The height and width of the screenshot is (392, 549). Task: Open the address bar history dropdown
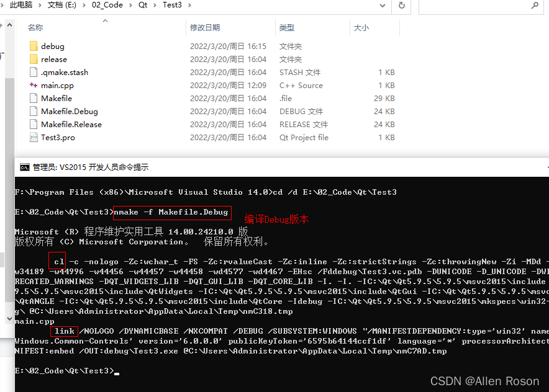(x=381, y=6)
